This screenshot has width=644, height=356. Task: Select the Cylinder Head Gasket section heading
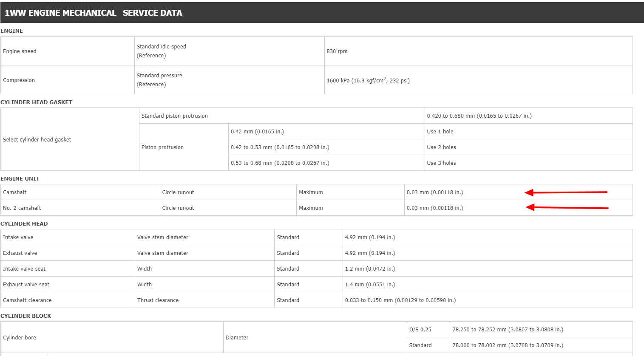tap(36, 102)
